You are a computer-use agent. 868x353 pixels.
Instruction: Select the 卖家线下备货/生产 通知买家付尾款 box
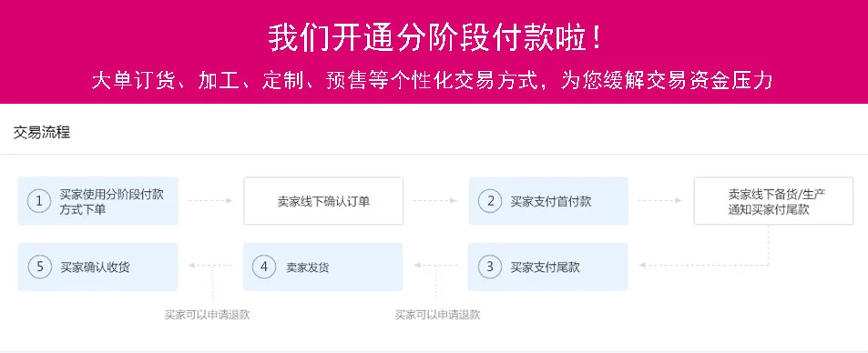tap(773, 201)
